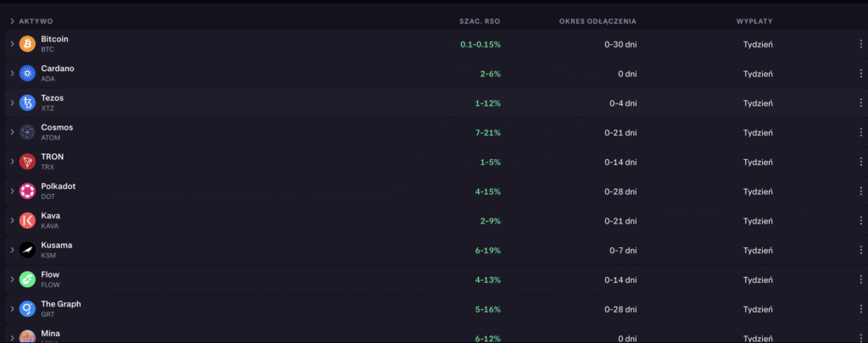Click the Kava logo icon
The width and height of the screenshot is (868, 343).
coord(27,220)
